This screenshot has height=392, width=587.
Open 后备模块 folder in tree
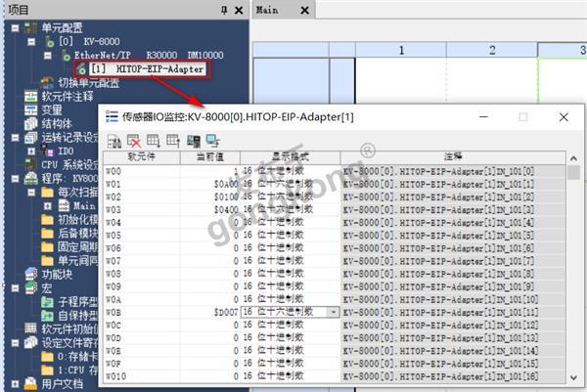tap(78, 234)
